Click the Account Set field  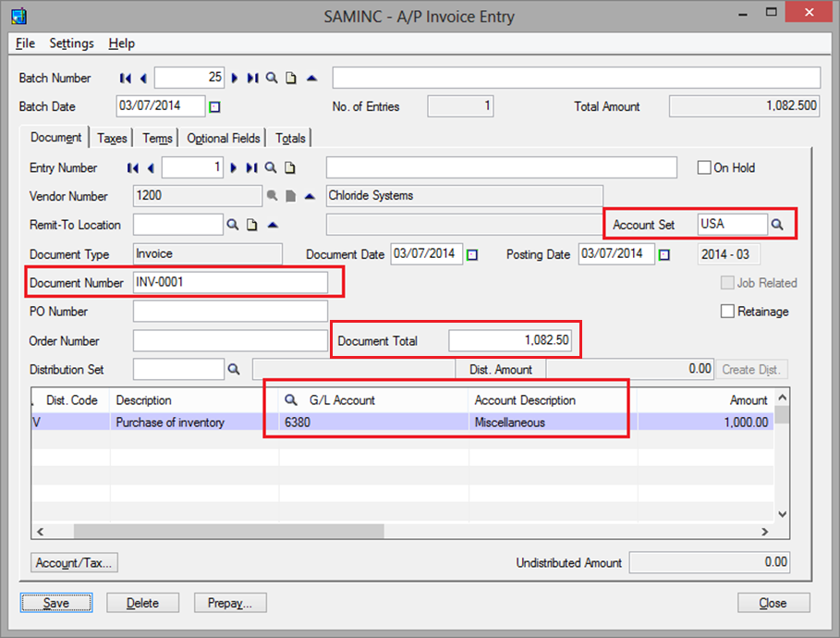coord(732,224)
